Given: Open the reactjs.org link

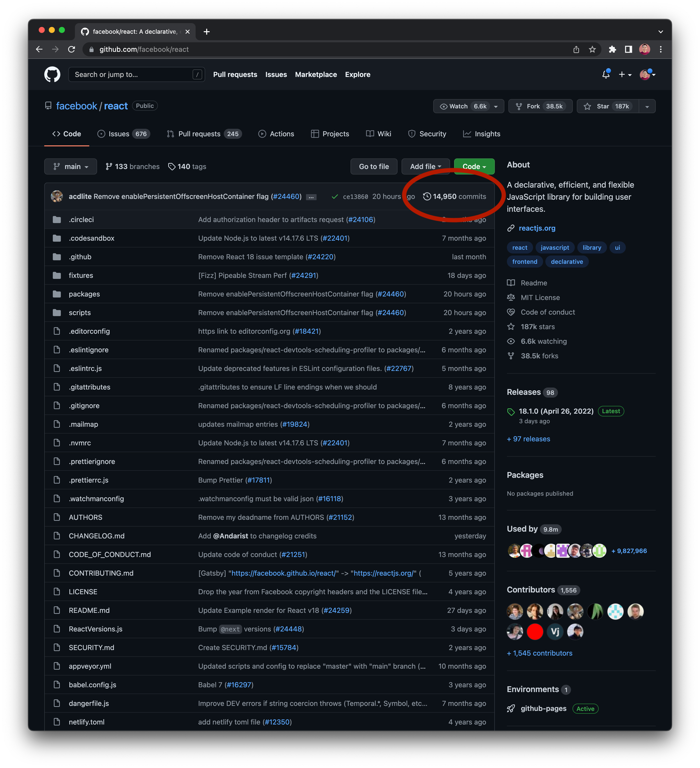Looking at the screenshot, I should [537, 228].
